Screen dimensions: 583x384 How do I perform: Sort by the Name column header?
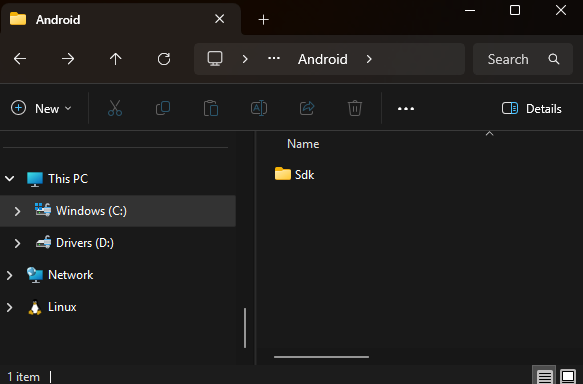click(303, 144)
